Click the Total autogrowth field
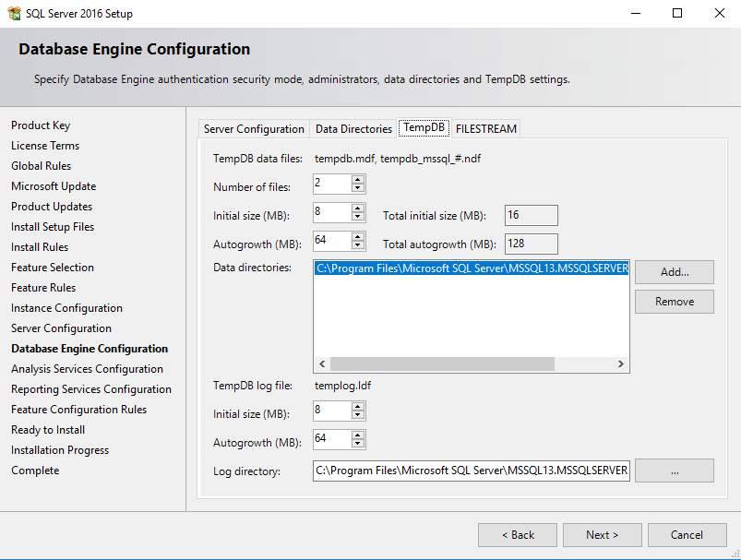Viewport: 741px width, 560px height. point(532,244)
